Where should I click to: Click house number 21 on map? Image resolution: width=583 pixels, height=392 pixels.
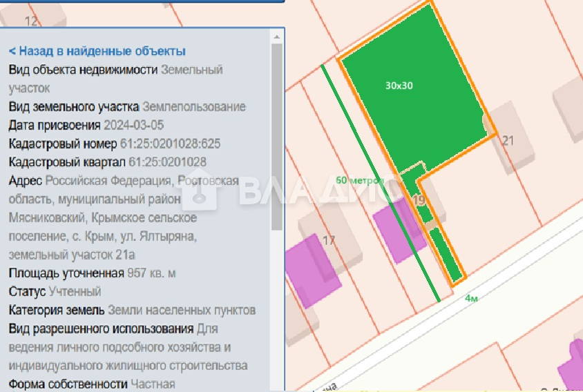pos(508,141)
